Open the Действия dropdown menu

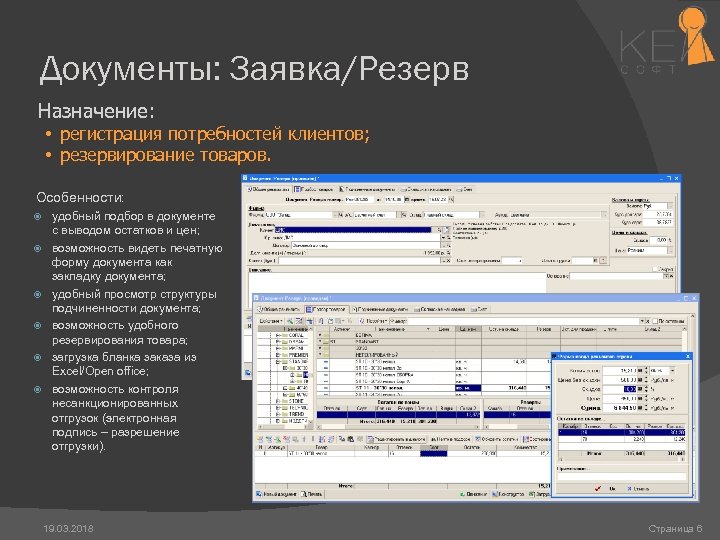(x=270, y=321)
